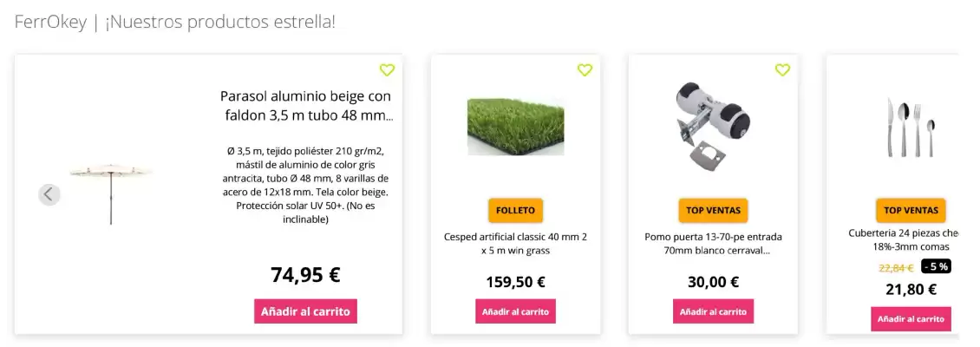Add the 74,95 € parasol to cart
Viewport: 980px width, 347px height.
click(305, 311)
